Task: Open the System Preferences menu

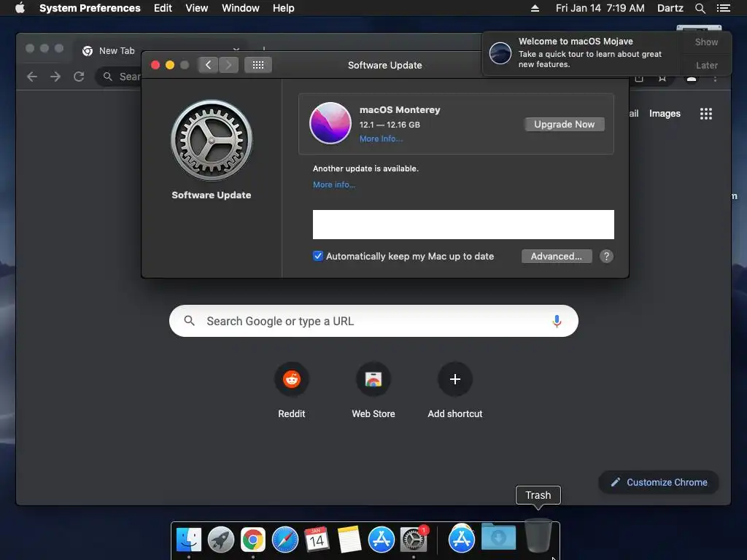Action: 90,8
